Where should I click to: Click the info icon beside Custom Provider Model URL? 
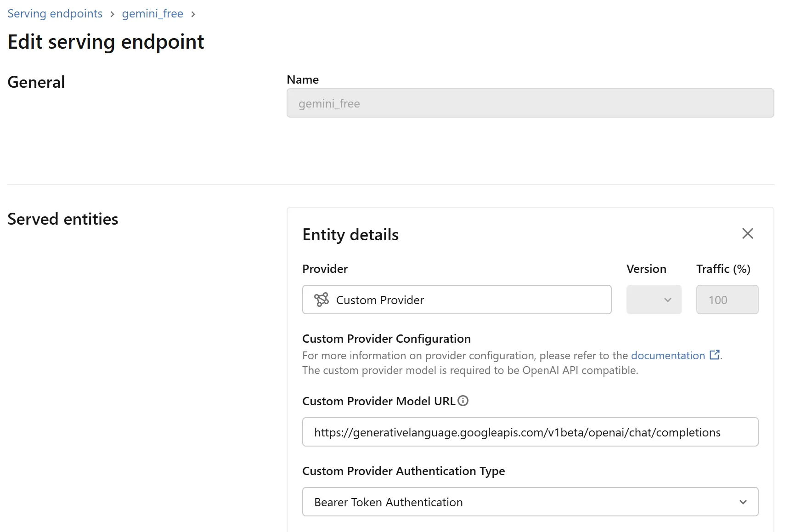tap(463, 401)
